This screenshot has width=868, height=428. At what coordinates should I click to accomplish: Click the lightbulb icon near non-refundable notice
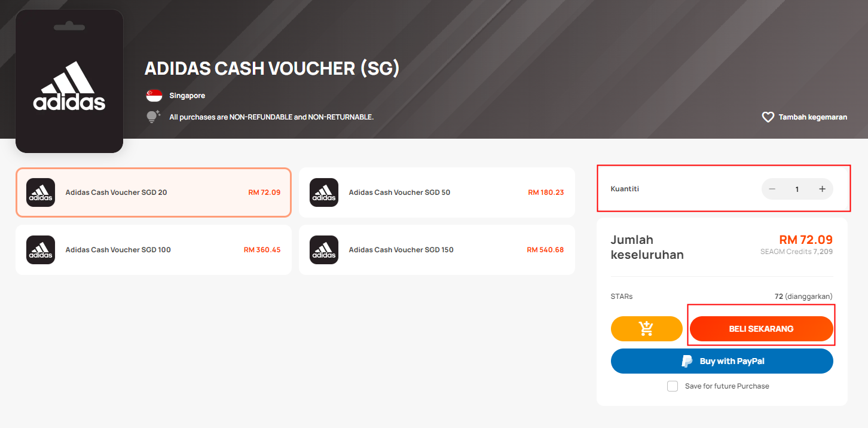[x=154, y=117]
